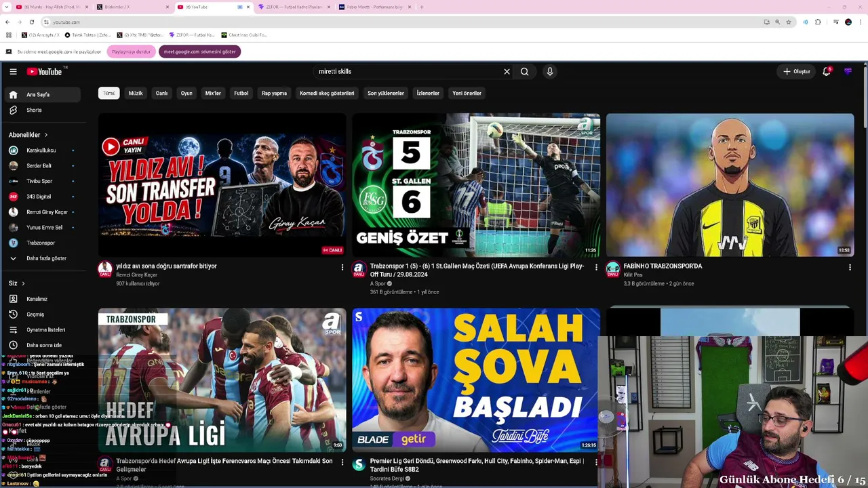Screen dimensions: 868x488
Task: Expand the Siz section
Action: point(17,283)
